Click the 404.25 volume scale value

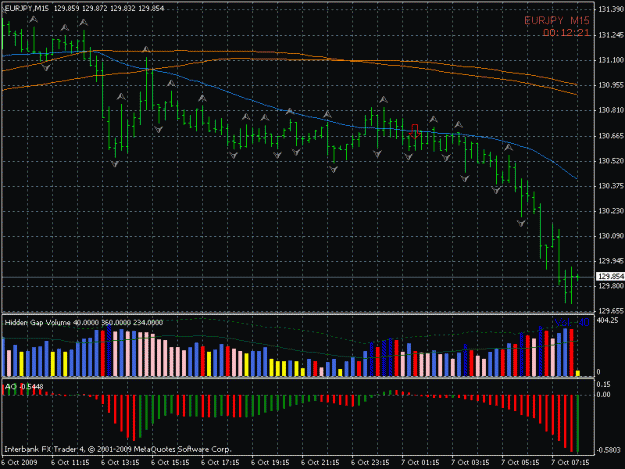(x=607, y=320)
